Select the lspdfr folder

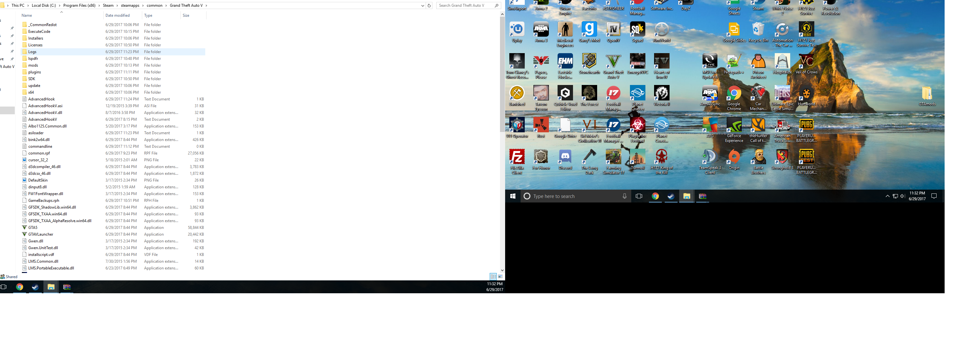click(x=113, y=58)
